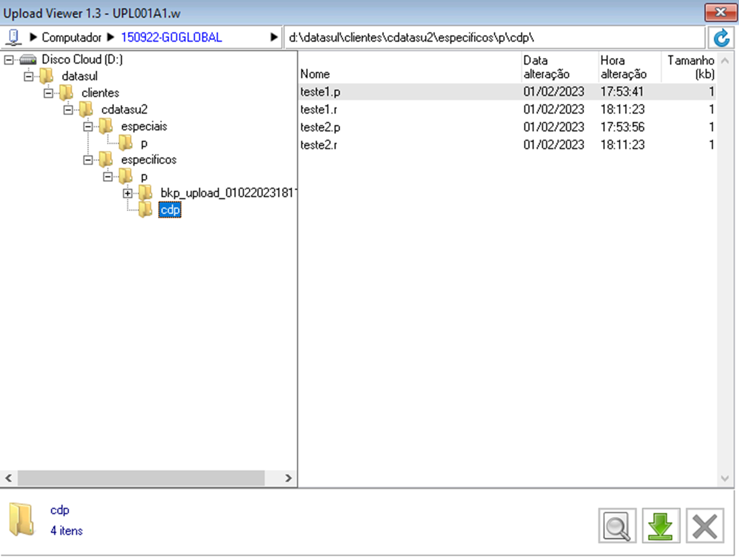Collapse the Disco Cloud (D:) node
Image resolution: width=739 pixels, height=560 pixels.
[9, 60]
